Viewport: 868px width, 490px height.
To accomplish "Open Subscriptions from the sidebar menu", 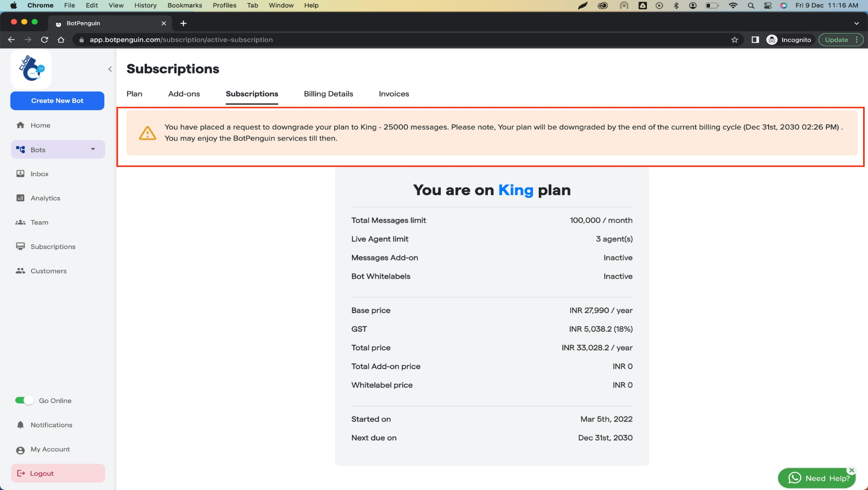I will [53, 246].
